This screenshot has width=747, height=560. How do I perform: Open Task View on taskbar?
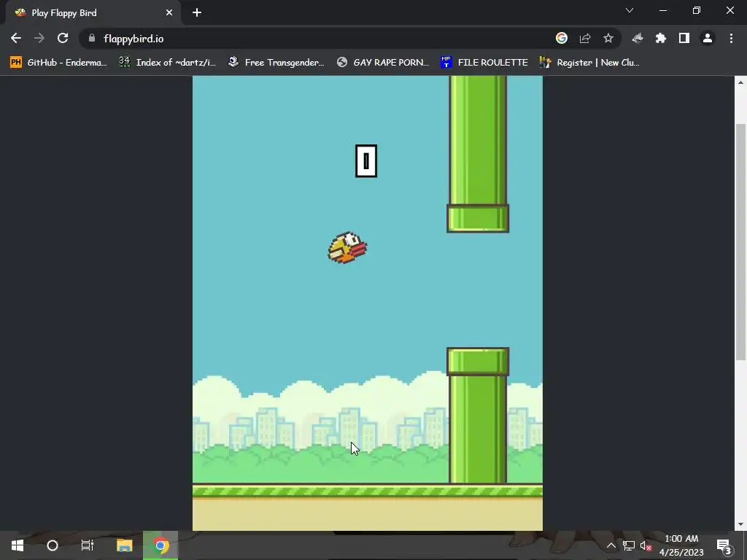(88, 545)
